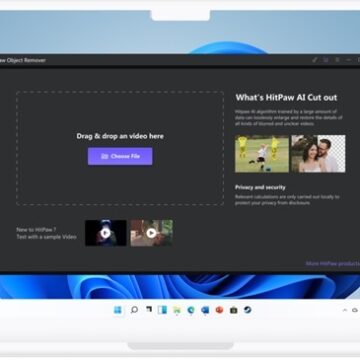Launch Steam from the taskbar
Image resolution: width=360 pixels, height=360 pixels.
click(x=247, y=310)
